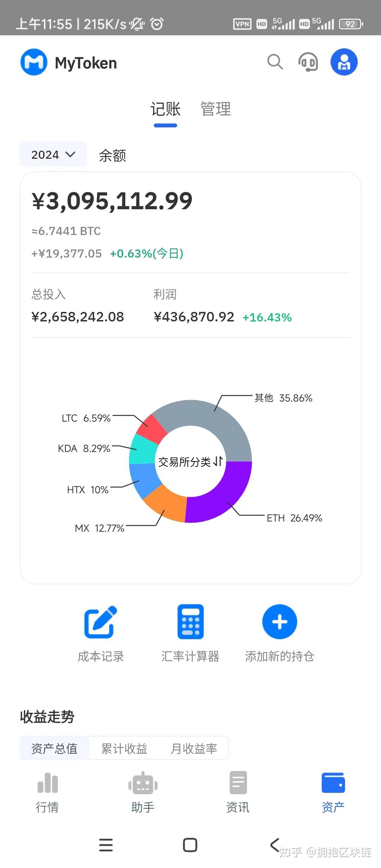Open 成本记录 edit-note icon

pos(101,622)
